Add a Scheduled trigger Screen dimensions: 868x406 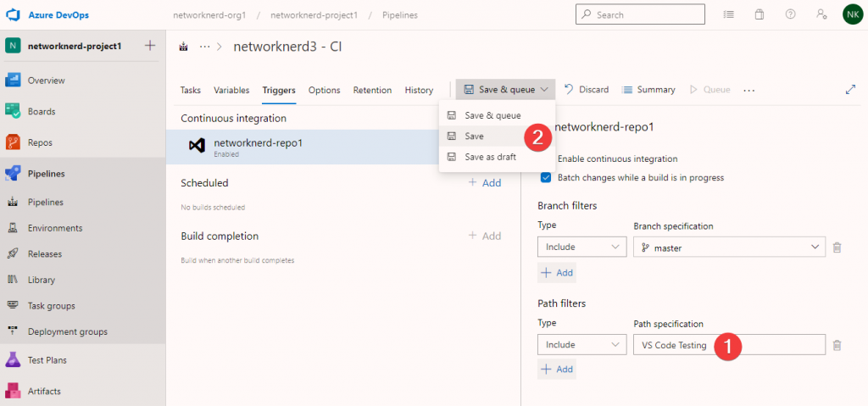485,183
